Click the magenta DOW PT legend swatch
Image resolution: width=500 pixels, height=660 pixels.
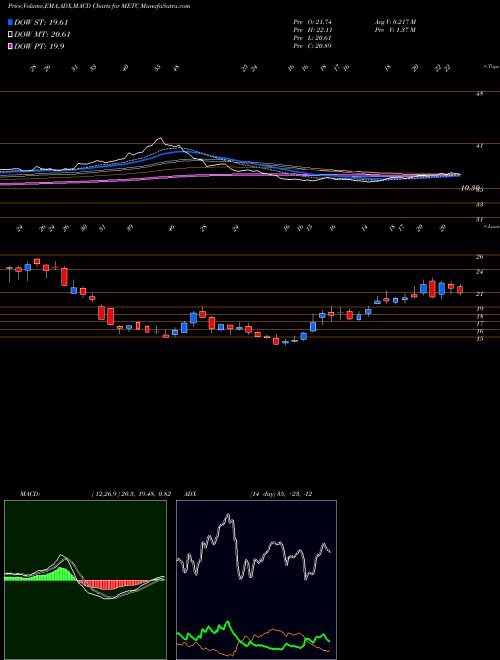click(10, 46)
